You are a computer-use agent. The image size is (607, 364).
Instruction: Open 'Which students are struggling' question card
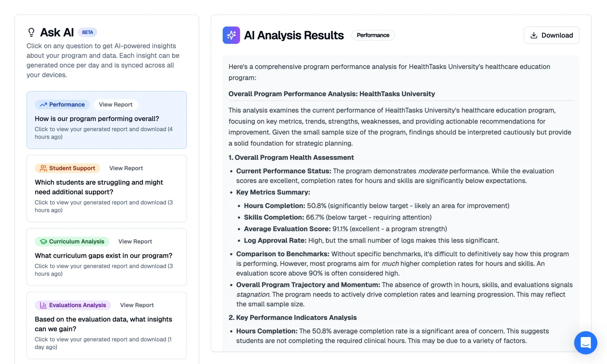point(107,188)
